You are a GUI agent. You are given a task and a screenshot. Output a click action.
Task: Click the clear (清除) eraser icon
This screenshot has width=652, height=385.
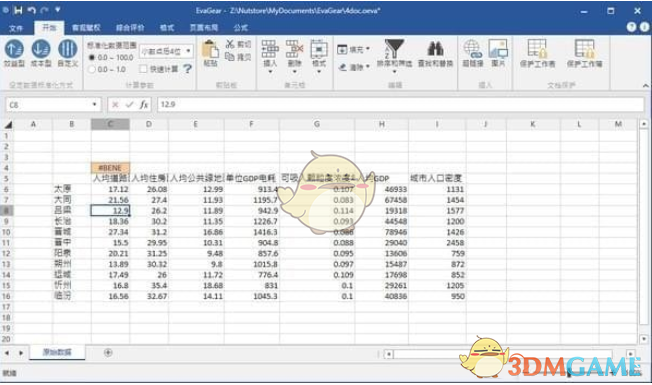342,67
